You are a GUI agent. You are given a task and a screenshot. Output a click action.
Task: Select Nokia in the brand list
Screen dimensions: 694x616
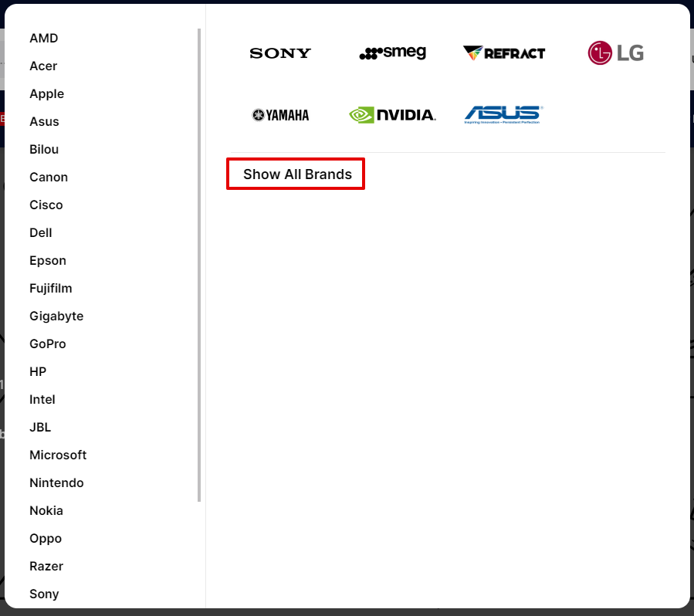tap(46, 511)
